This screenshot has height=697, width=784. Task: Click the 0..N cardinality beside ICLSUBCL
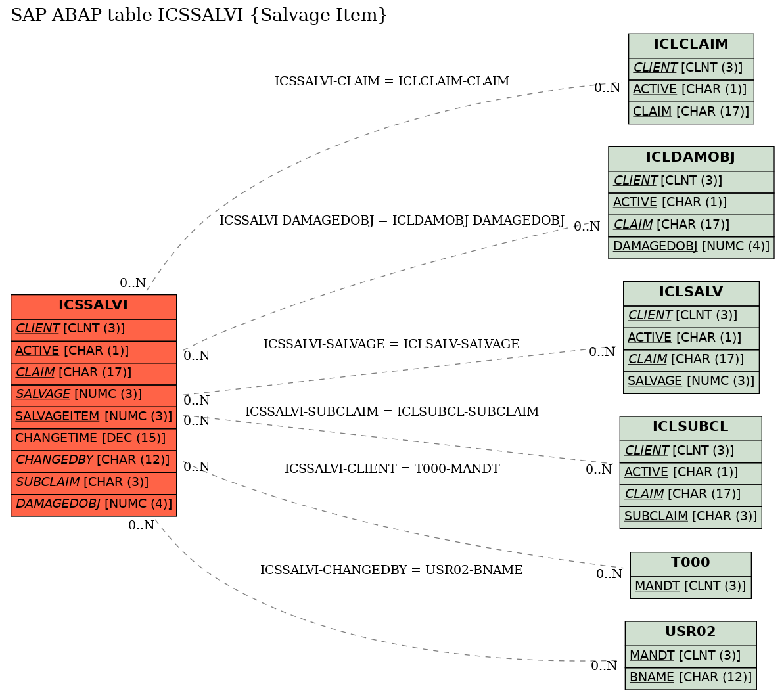[x=599, y=470]
